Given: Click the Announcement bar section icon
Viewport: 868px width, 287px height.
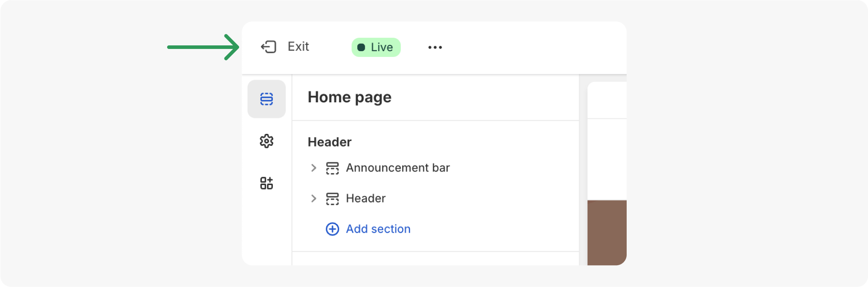Looking at the screenshot, I should 332,168.
